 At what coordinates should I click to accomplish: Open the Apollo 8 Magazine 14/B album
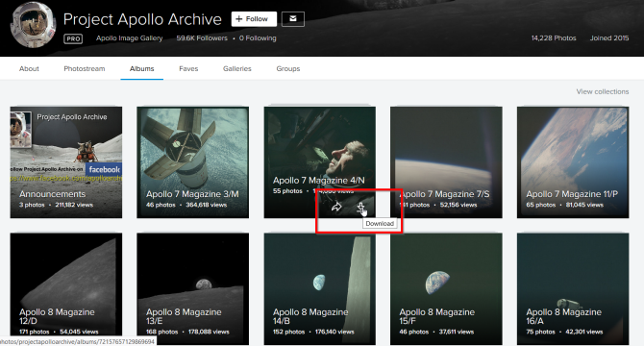click(319, 288)
